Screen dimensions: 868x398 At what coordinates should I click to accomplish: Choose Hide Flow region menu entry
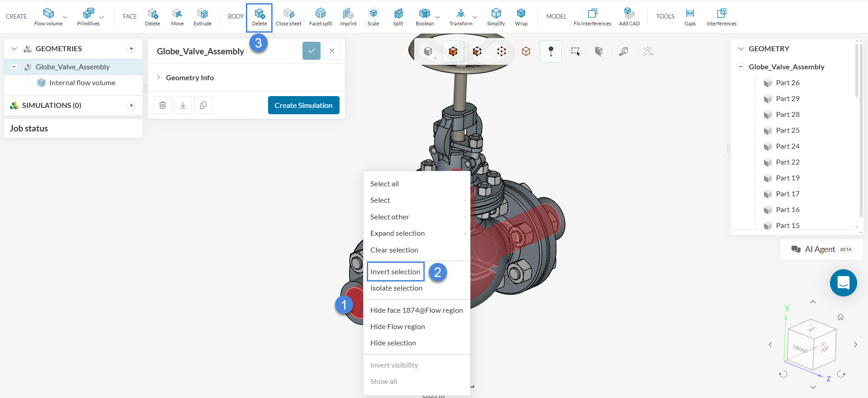point(398,326)
